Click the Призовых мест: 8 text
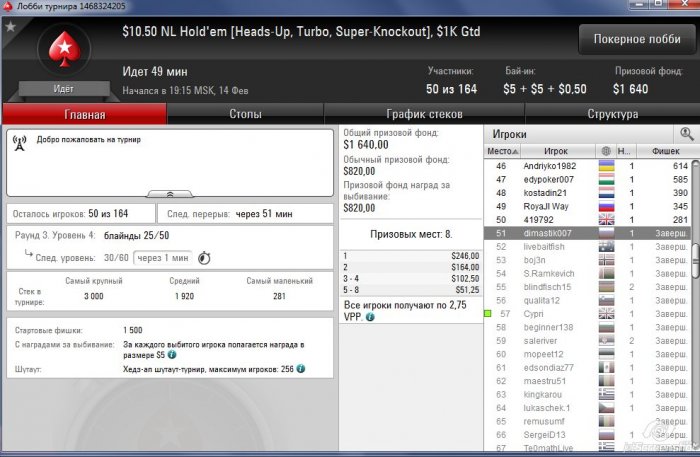Viewport: 700px width, 457px height. pos(411,234)
